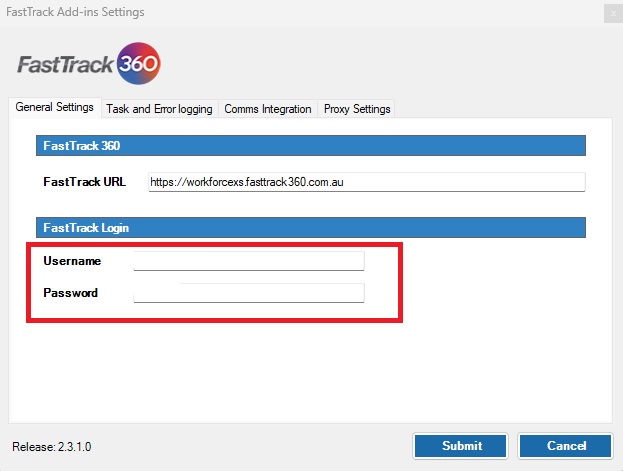Click the Password label
Screen dimensions: 623x471
click(70, 293)
